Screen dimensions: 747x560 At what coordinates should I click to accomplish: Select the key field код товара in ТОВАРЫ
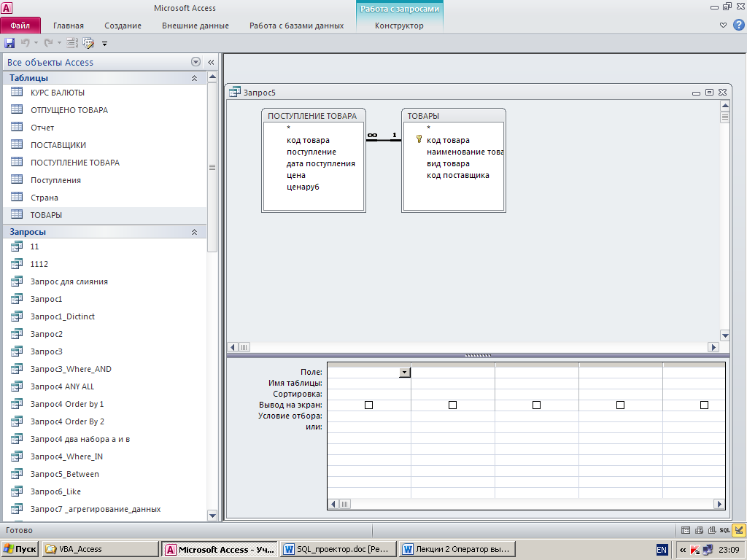click(x=448, y=140)
